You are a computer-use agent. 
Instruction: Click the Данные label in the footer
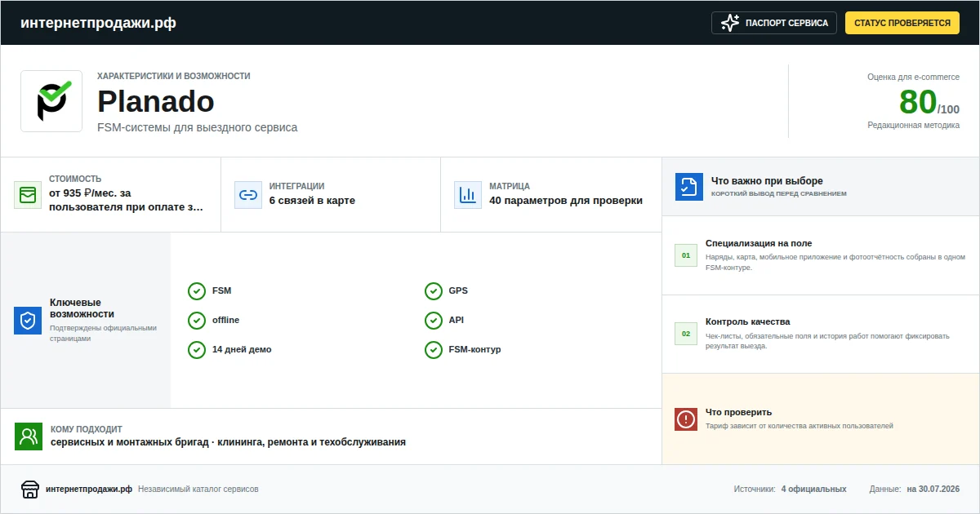(x=885, y=490)
